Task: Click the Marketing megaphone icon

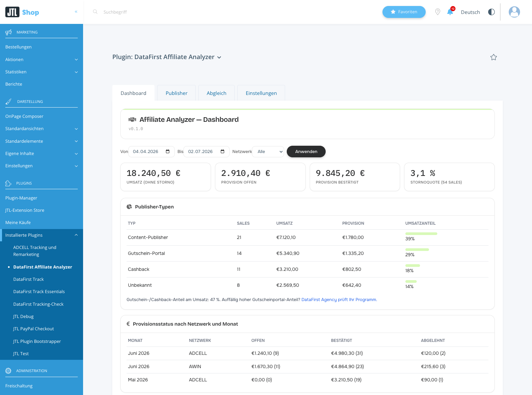Action: [x=9, y=32]
